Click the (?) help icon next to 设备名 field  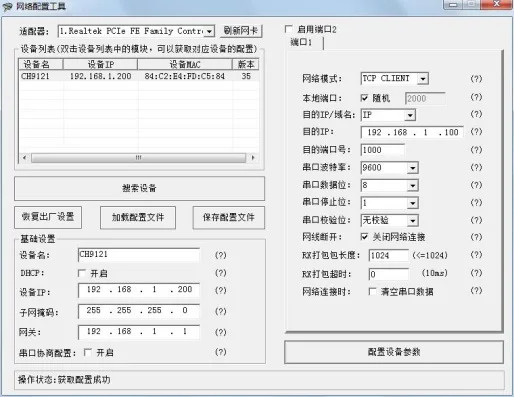[220, 255]
